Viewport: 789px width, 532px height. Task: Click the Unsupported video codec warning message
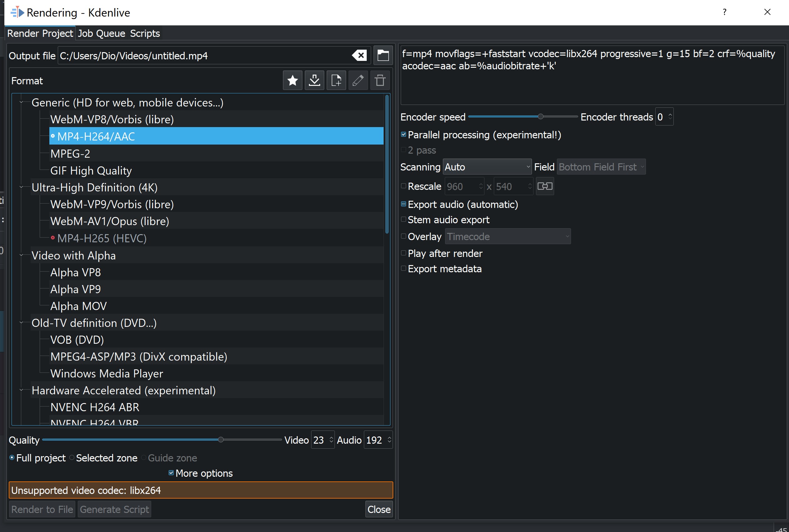pyautogui.click(x=201, y=490)
